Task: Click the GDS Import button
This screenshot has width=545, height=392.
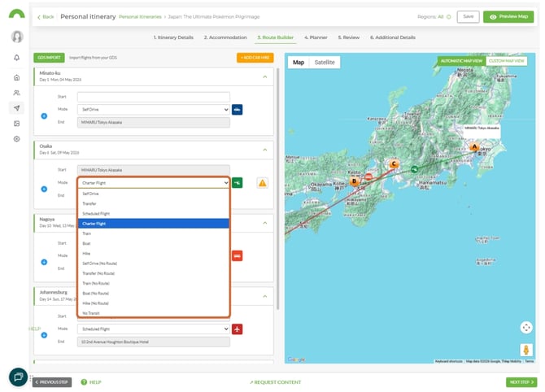Action: coord(49,58)
